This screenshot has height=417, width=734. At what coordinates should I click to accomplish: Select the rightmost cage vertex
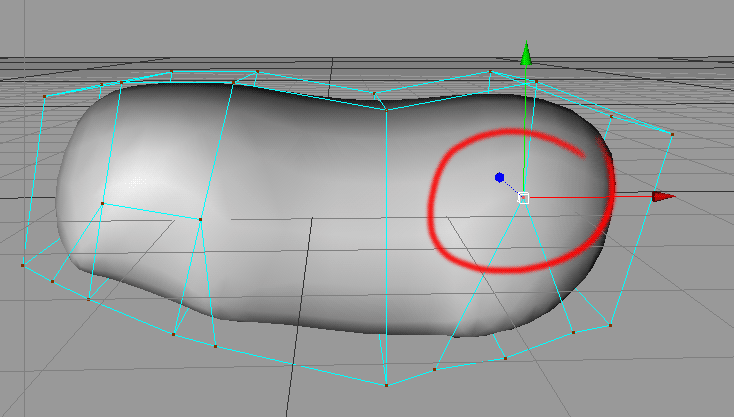pos(672,134)
